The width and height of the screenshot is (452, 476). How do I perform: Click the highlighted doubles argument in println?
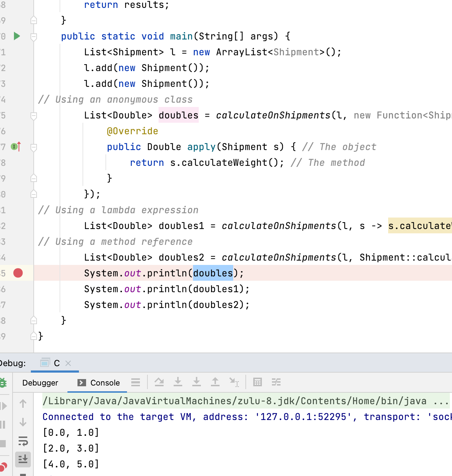coord(213,273)
